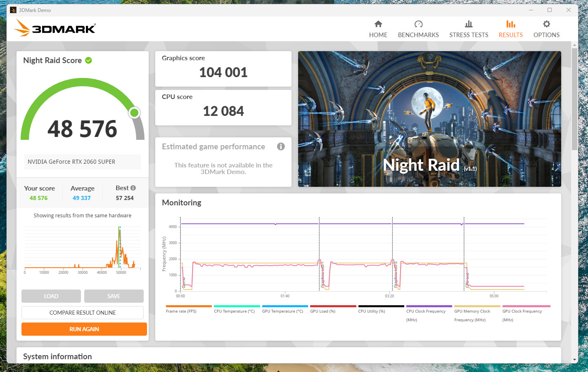Select the OPTIONS tab label
The height and width of the screenshot is (372, 588).
[546, 35]
